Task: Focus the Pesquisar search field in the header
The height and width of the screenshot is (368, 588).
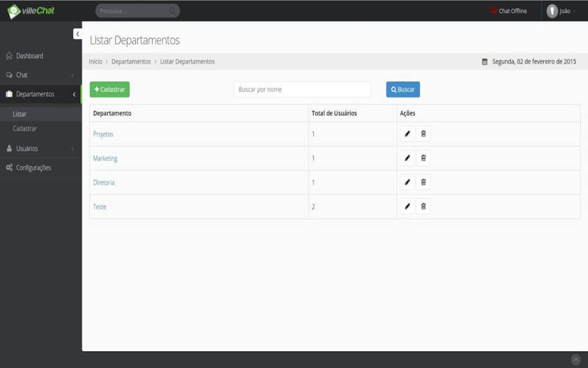Action: pyautogui.click(x=137, y=11)
